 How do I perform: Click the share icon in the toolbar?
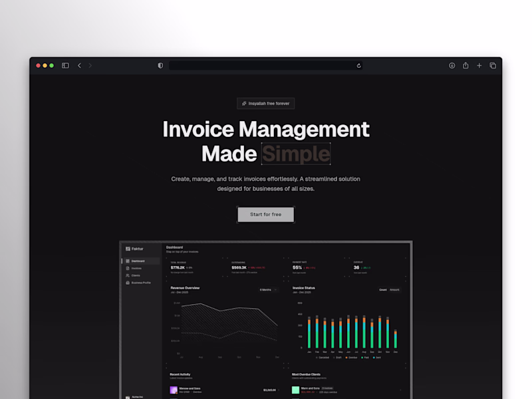point(465,65)
